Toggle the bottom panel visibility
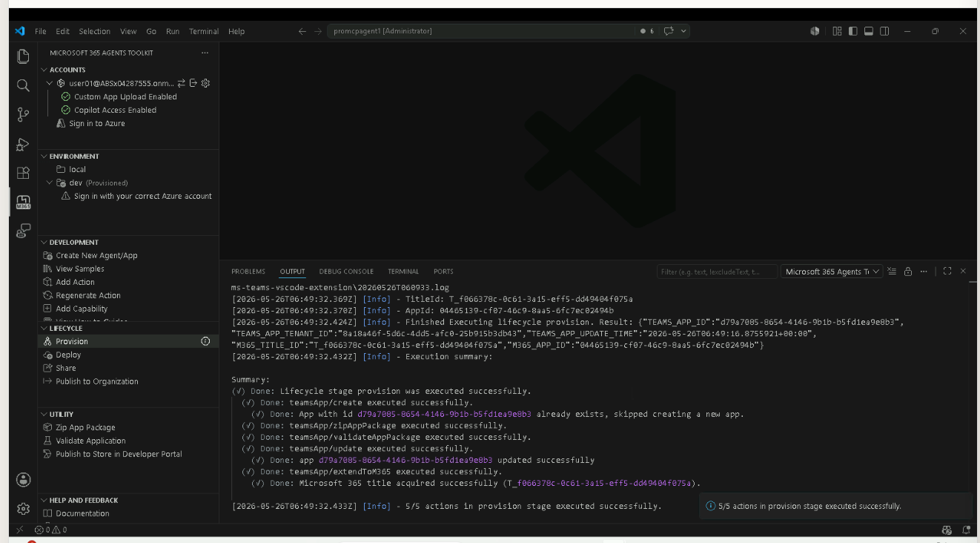980x543 pixels. [869, 31]
